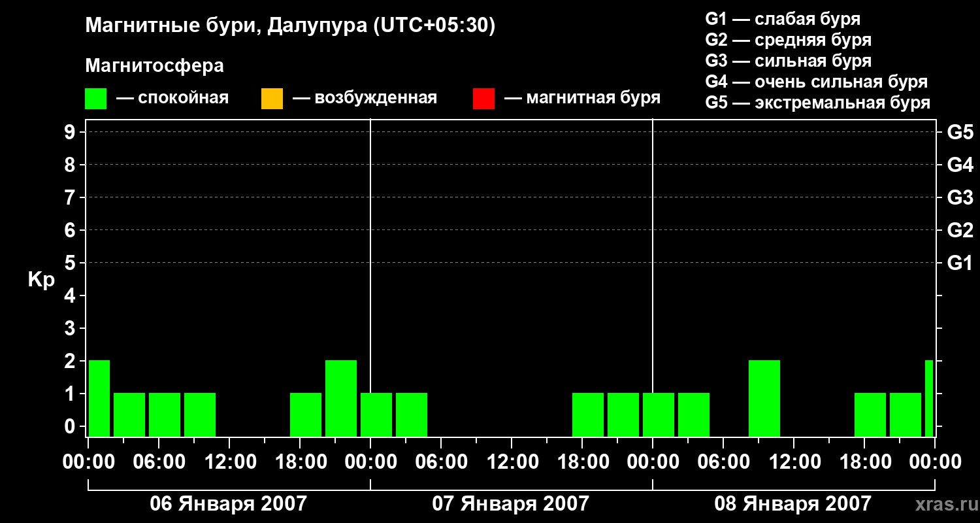Select the title 'Магнитные бури, Далупура (UTC+05:30)'
The image size is (980, 523).
click(291, 26)
